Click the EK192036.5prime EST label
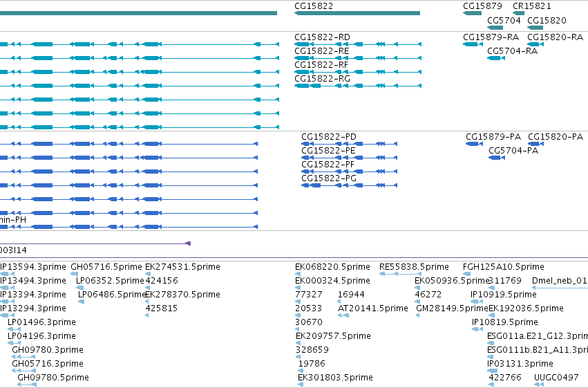 [526, 308]
